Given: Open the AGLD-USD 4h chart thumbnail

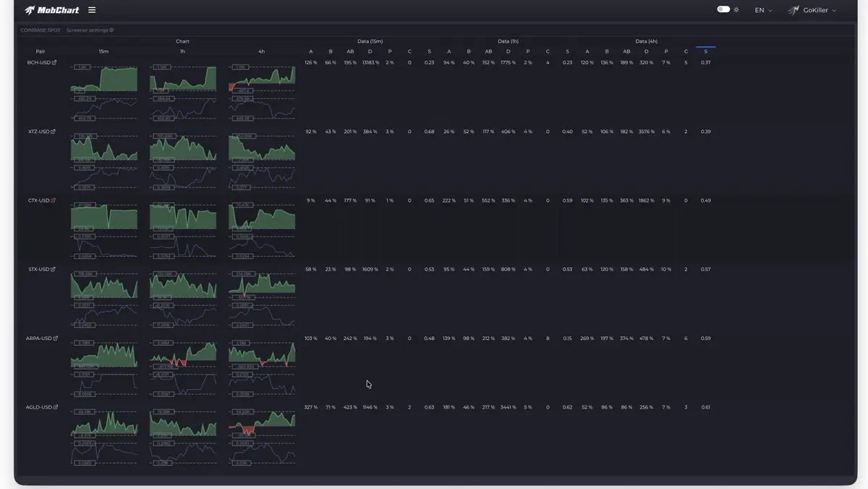Looking at the screenshot, I should (x=262, y=437).
